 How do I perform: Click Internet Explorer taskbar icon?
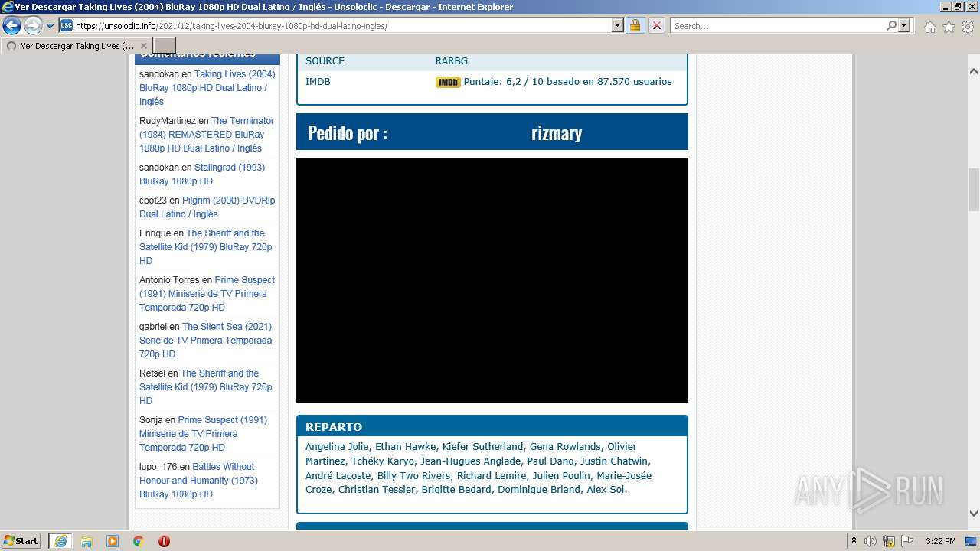60,541
